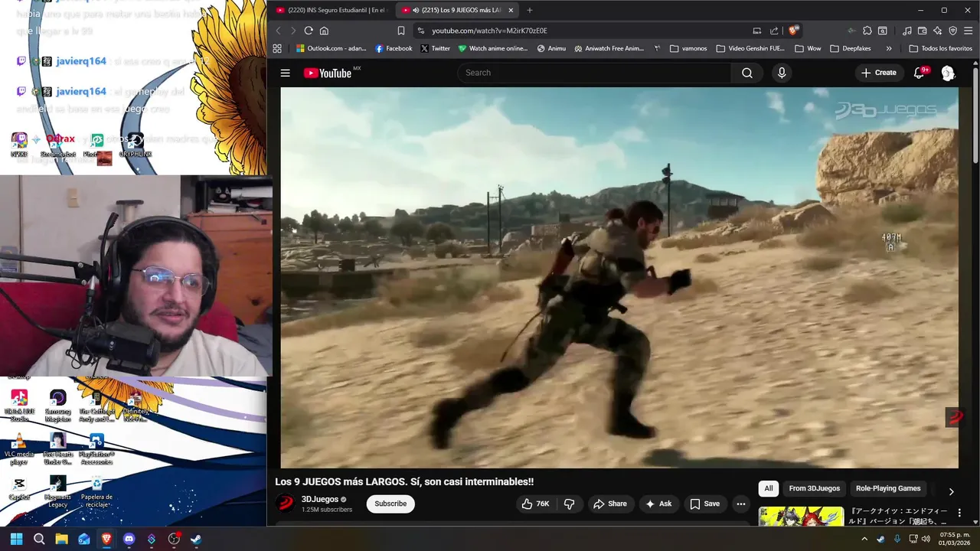Screen dimensions: 980x551
Task: Open the Twitter bookmark
Action: (436, 48)
